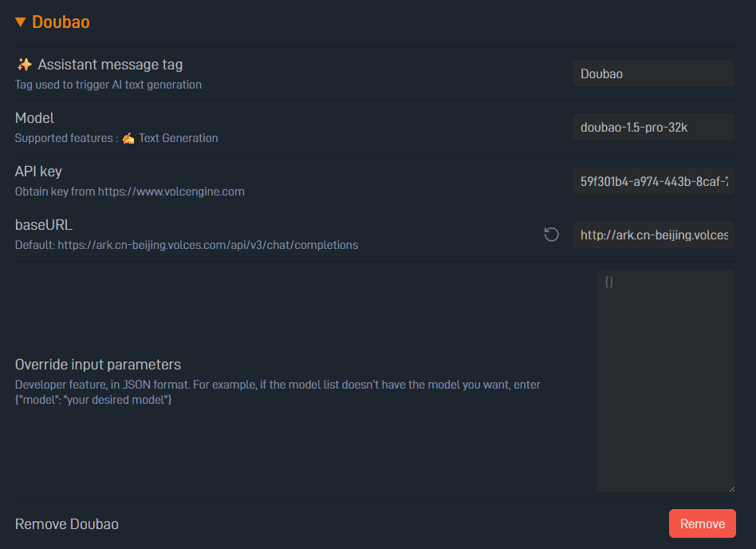This screenshot has height=549, width=756.
Task: Focus the Assistant message tag field
Action: tap(653, 73)
